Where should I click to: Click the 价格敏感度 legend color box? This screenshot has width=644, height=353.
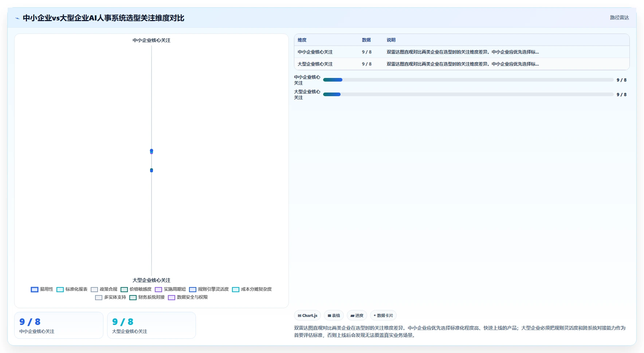(x=124, y=290)
